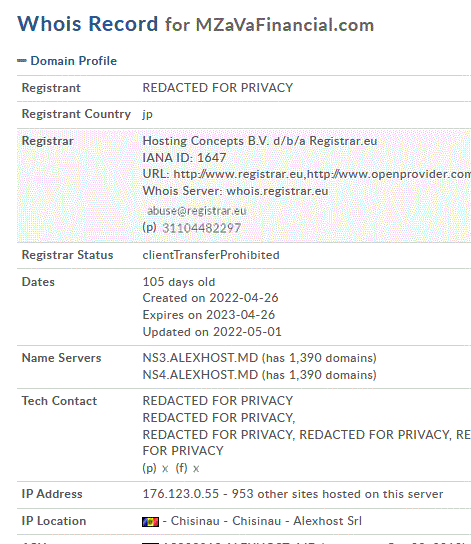Click the abuse@registrar.eu email image

point(197,211)
